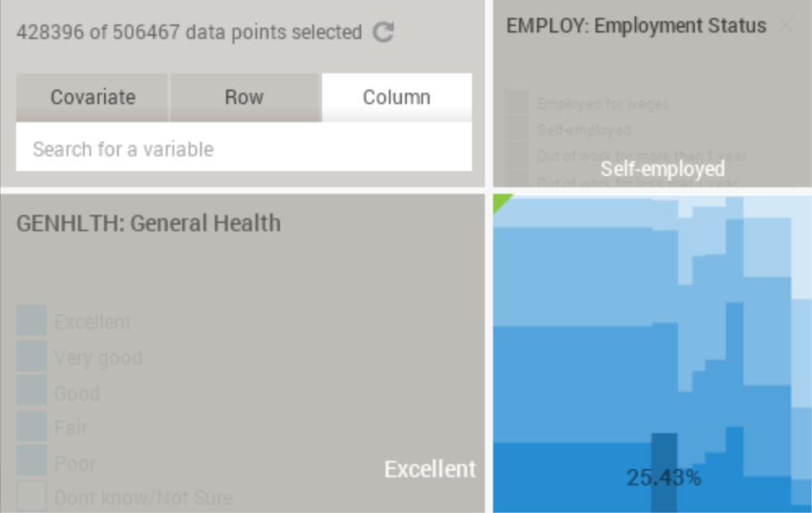Screen dimensions: 812x513
Task: Toggle the Excellent health checkbox
Action: tap(32, 320)
